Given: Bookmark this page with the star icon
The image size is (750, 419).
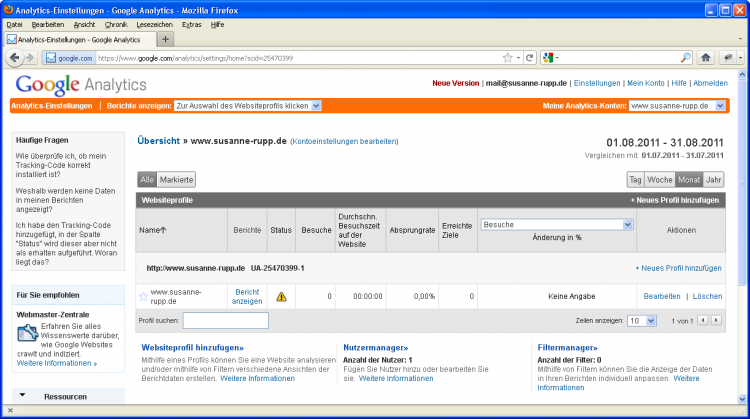Looking at the screenshot, I should point(508,58).
